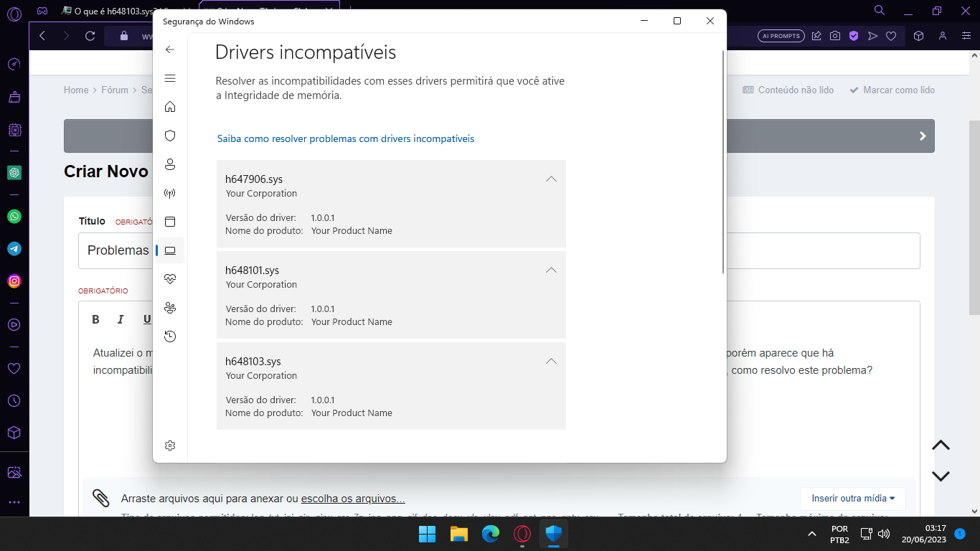Screen dimensions: 980x551
Task: Click the browser back button
Action: 42,36
